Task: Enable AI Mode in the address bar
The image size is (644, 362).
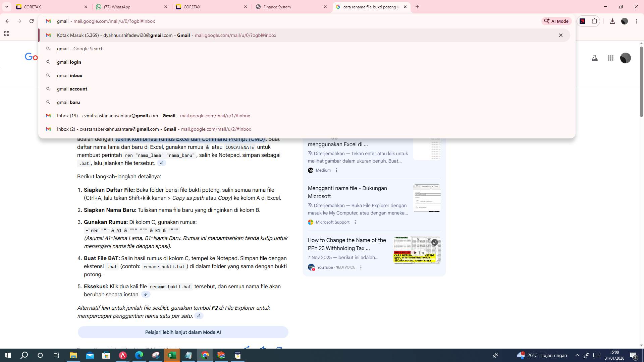Action: click(556, 21)
